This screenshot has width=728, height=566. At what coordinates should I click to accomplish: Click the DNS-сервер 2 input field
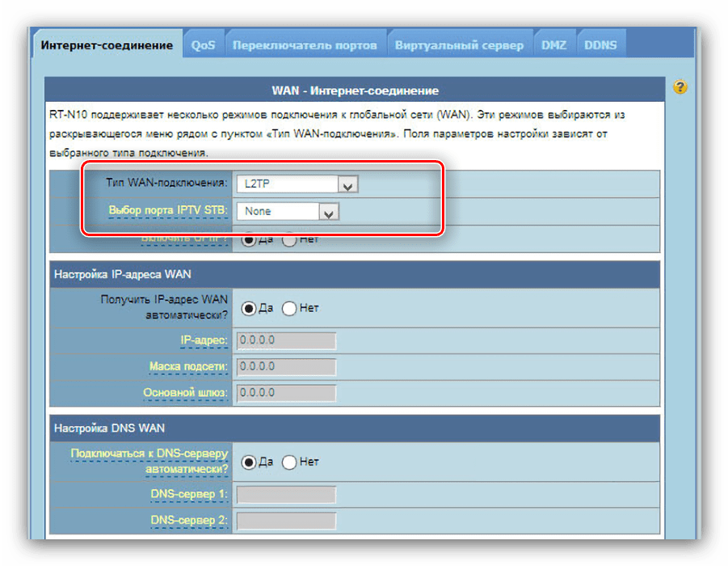pos(286,521)
